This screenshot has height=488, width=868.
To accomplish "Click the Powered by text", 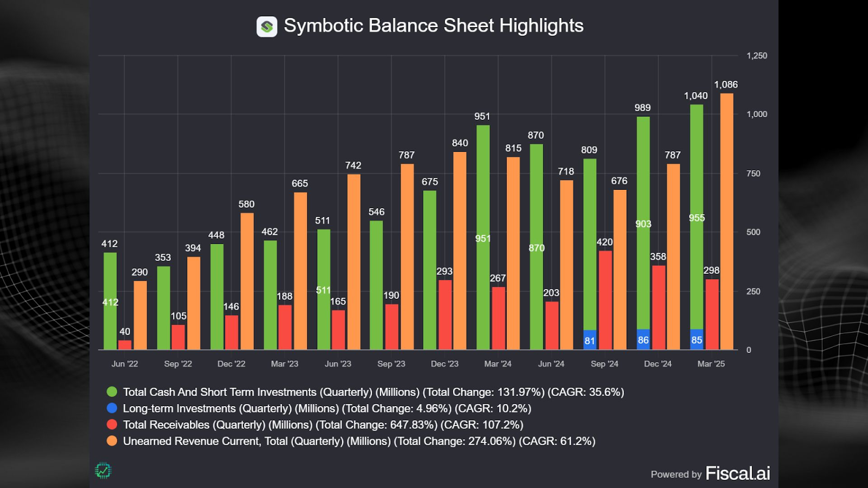I will pos(676,474).
